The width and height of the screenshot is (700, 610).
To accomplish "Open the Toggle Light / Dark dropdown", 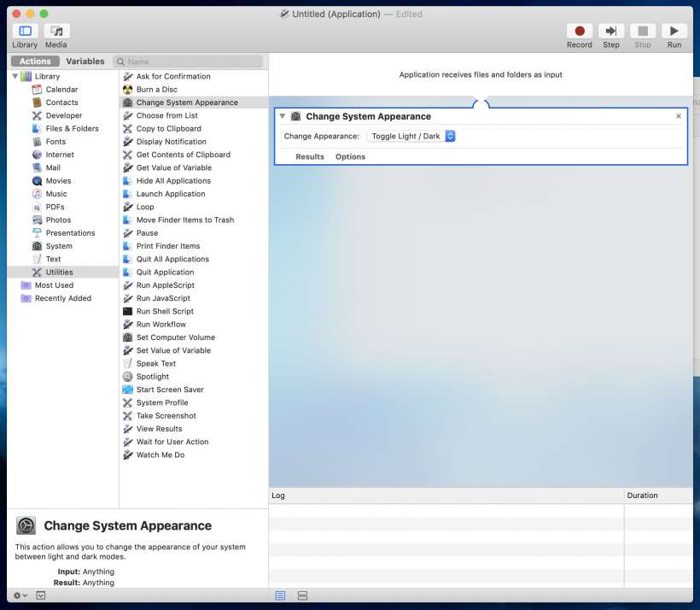I will [x=411, y=136].
